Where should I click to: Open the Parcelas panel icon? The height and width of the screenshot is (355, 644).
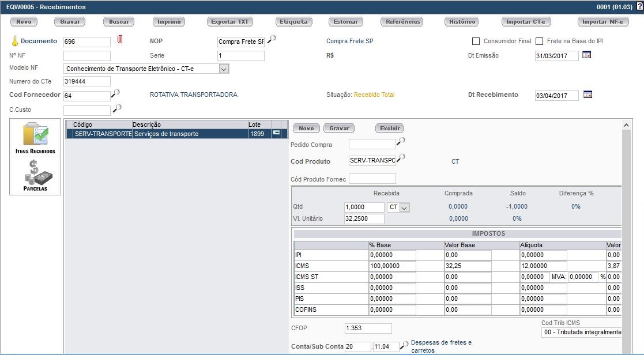pyautogui.click(x=35, y=176)
